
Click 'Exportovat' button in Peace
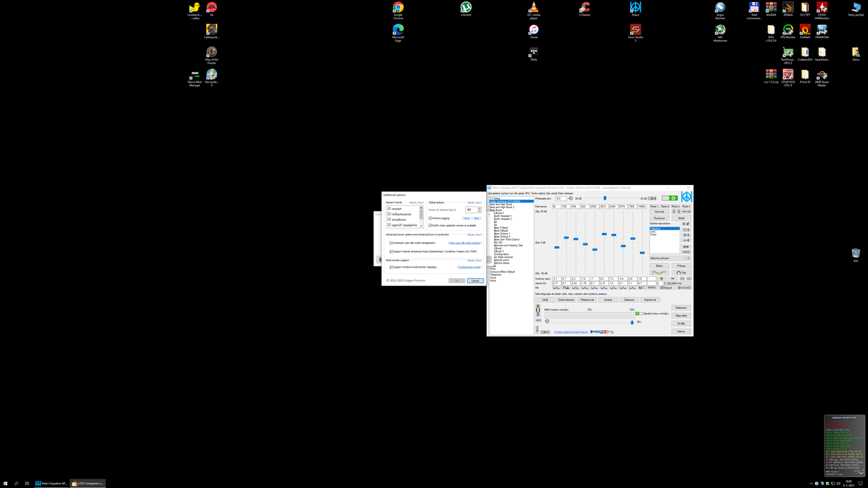tap(650, 300)
